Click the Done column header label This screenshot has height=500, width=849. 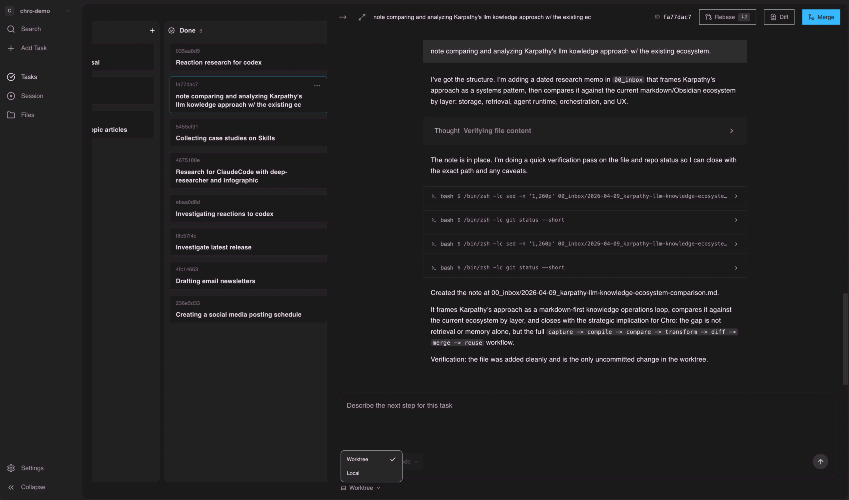tap(187, 31)
